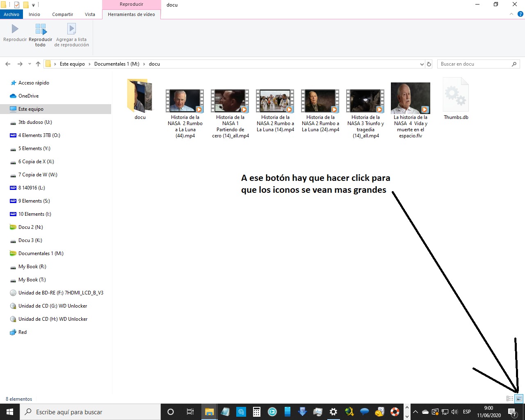This screenshot has width=525, height=420.
Task: Click the Reproducir play icon in ribbon
Action: pyautogui.click(x=15, y=29)
